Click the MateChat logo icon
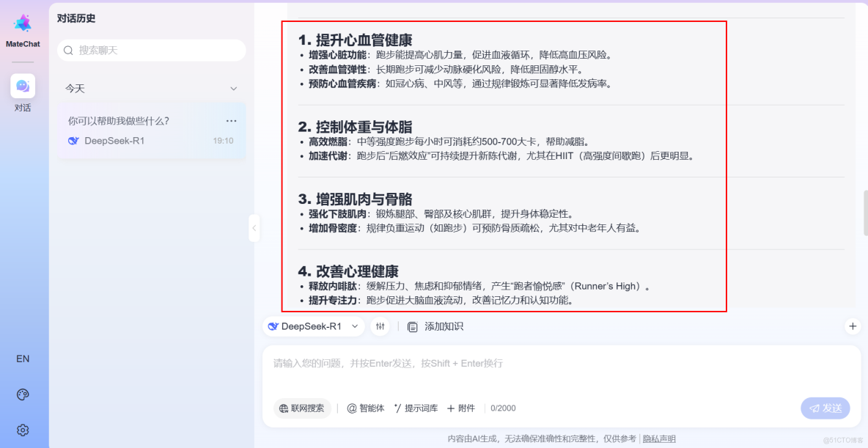Viewport: 868px width, 448px height. [x=23, y=24]
